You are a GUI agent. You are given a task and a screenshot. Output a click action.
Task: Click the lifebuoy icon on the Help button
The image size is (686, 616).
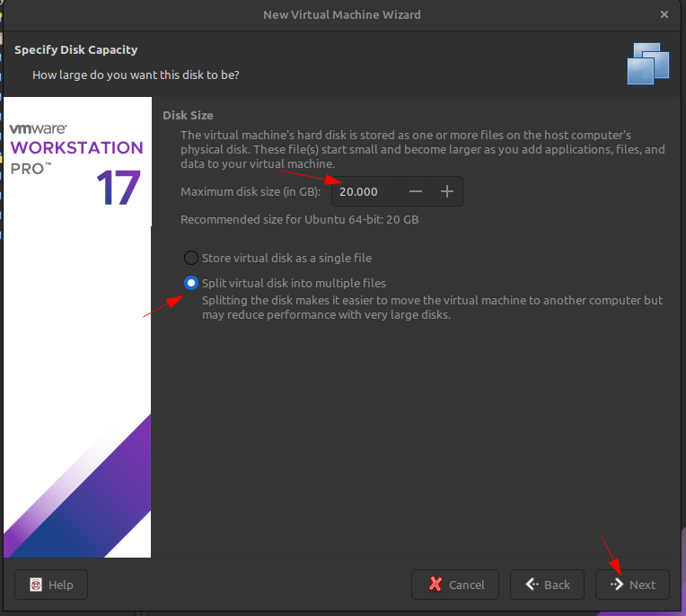(36, 585)
